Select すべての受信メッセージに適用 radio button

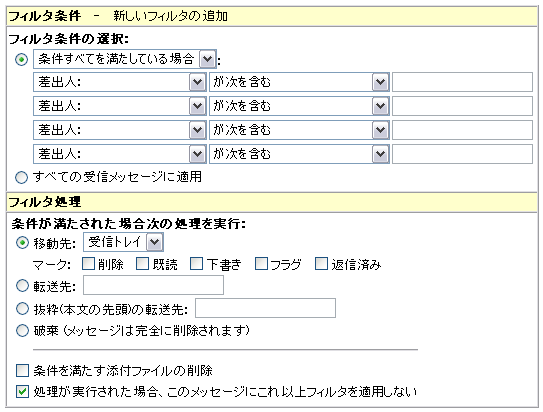click(x=21, y=177)
